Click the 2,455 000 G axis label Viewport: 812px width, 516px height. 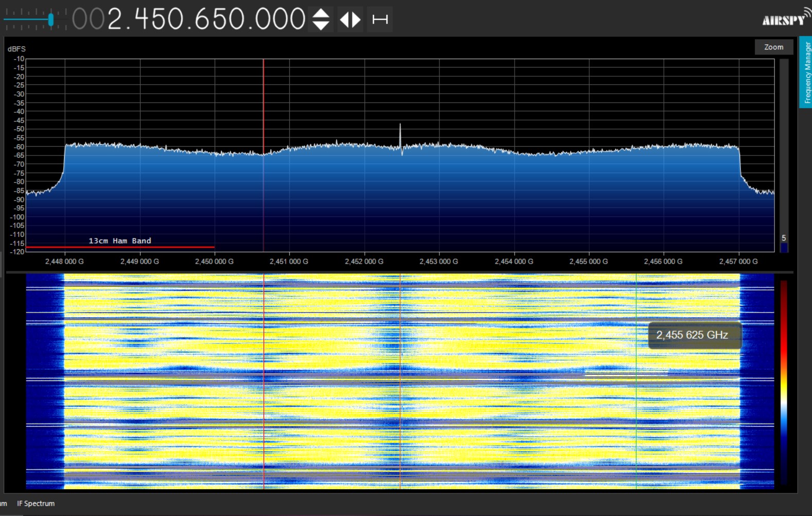pyautogui.click(x=588, y=262)
